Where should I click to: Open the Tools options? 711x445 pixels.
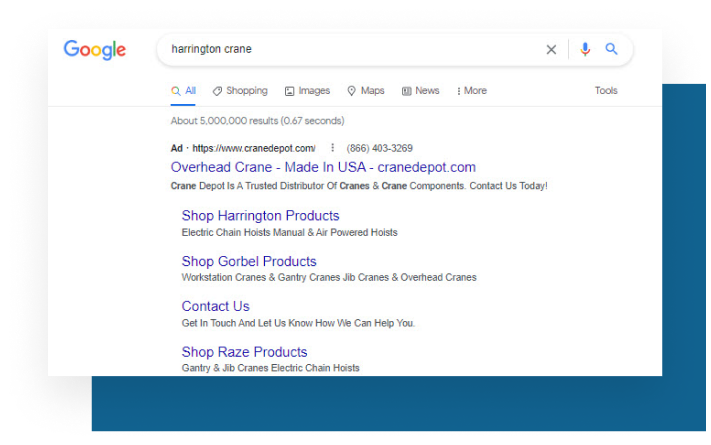tap(606, 91)
